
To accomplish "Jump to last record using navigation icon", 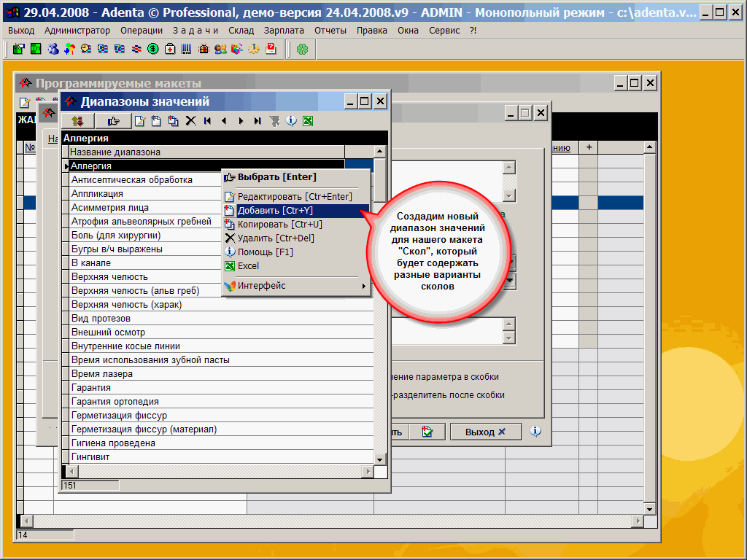I will pos(258,121).
